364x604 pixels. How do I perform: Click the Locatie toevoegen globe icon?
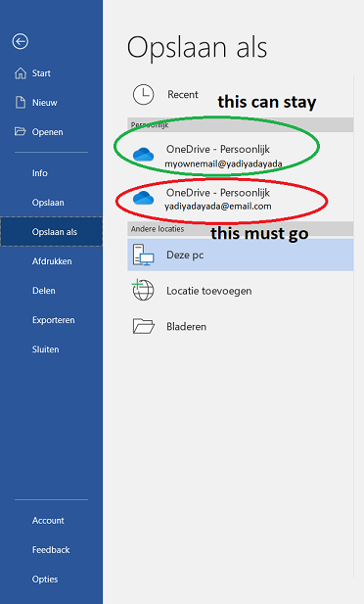(x=143, y=290)
